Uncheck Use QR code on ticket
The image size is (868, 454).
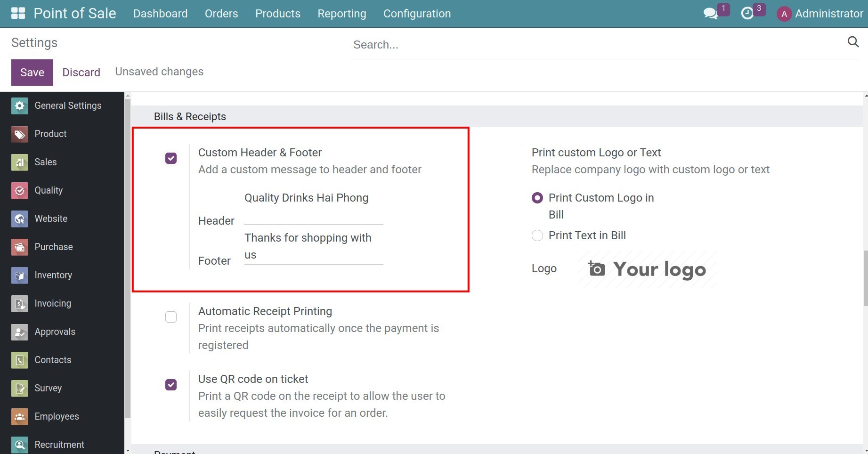[170, 384]
